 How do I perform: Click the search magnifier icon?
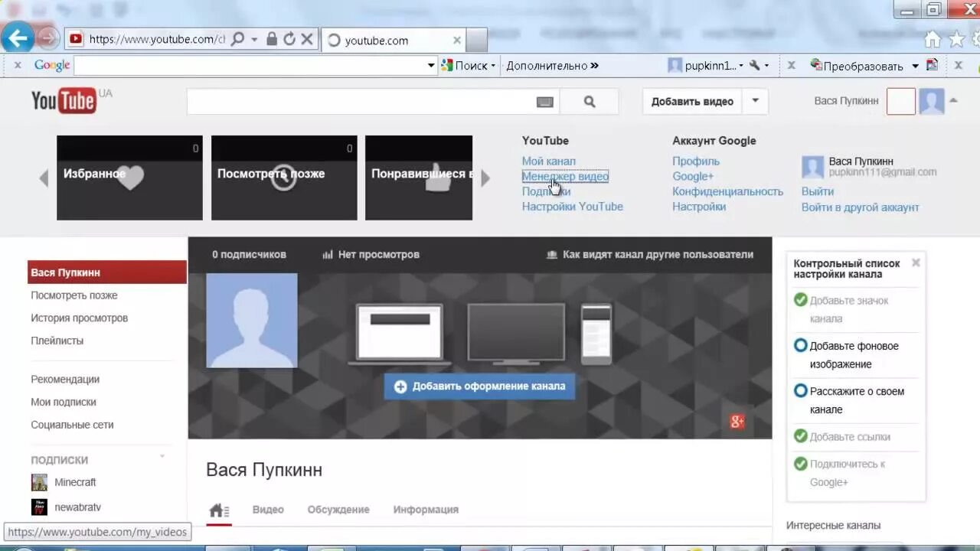point(589,100)
